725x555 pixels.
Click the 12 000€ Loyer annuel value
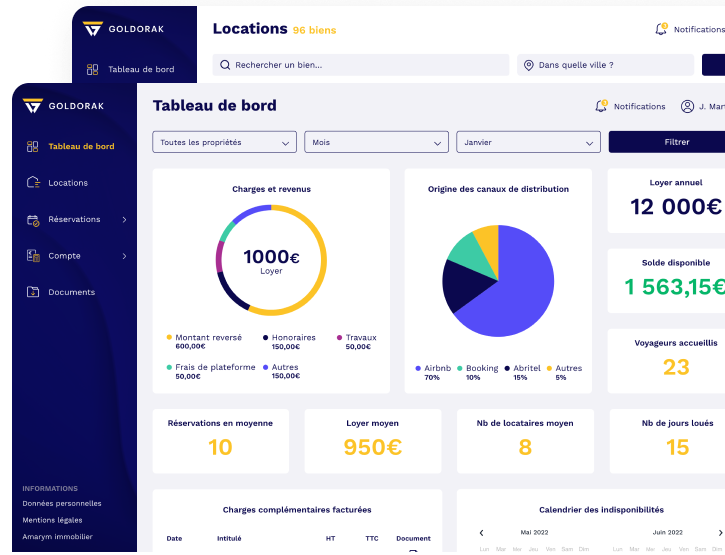[x=676, y=207]
